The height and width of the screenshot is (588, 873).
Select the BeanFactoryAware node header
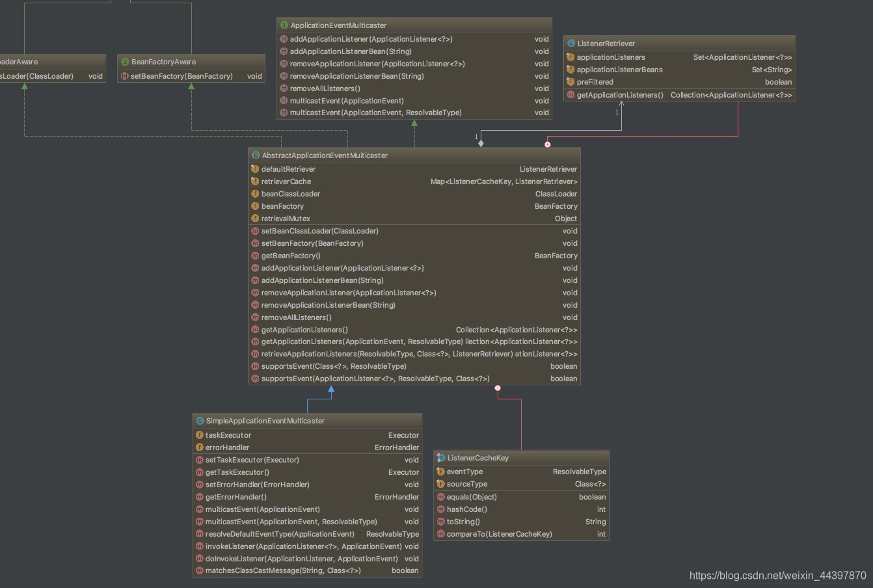point(191,62)
